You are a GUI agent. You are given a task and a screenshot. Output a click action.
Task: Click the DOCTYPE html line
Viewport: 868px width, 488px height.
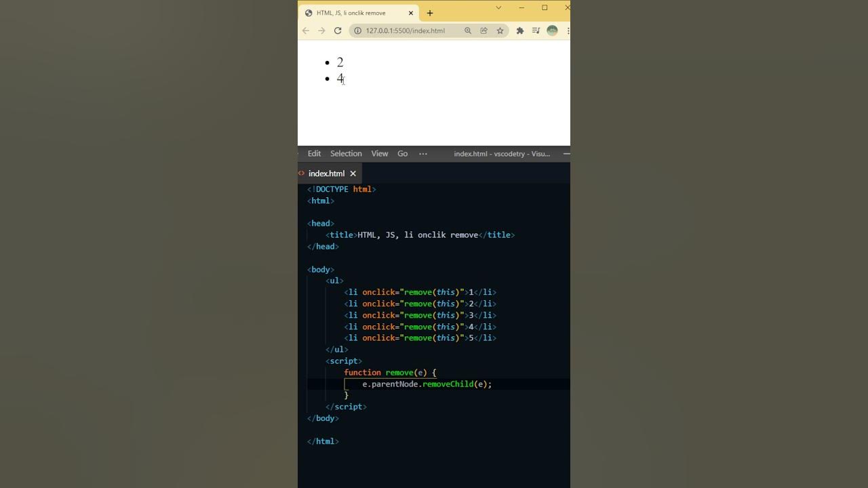(342, 189)
